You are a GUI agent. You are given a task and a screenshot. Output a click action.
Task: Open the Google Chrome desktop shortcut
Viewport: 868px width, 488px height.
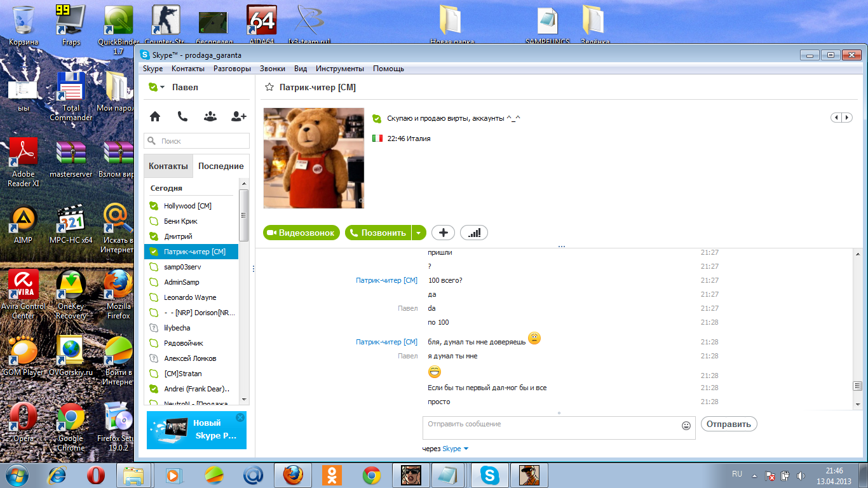[71, 426]
